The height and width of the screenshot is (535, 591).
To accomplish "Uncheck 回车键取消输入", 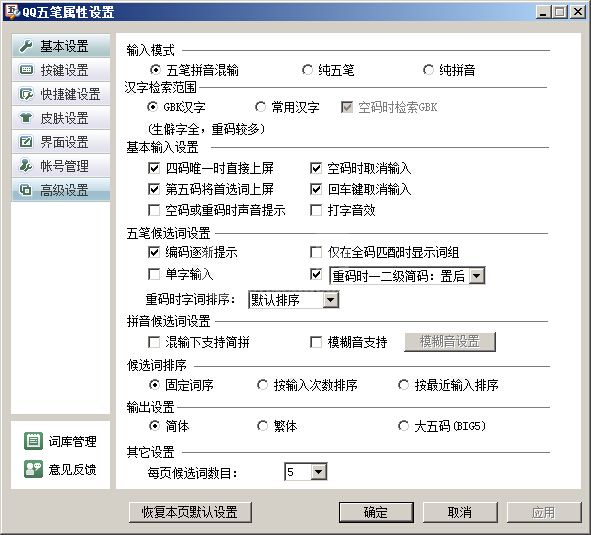I will [x=316, y=189].
